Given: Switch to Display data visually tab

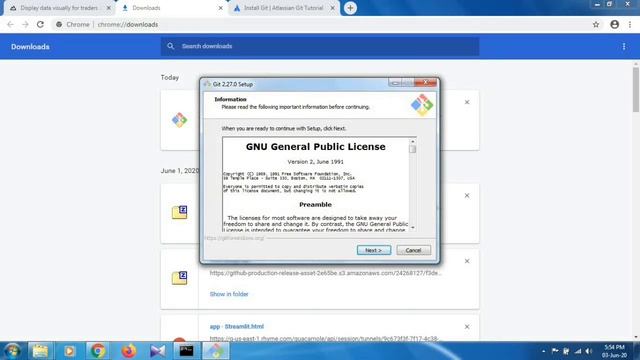Looking at the screenshot, I should pos(59,8).
